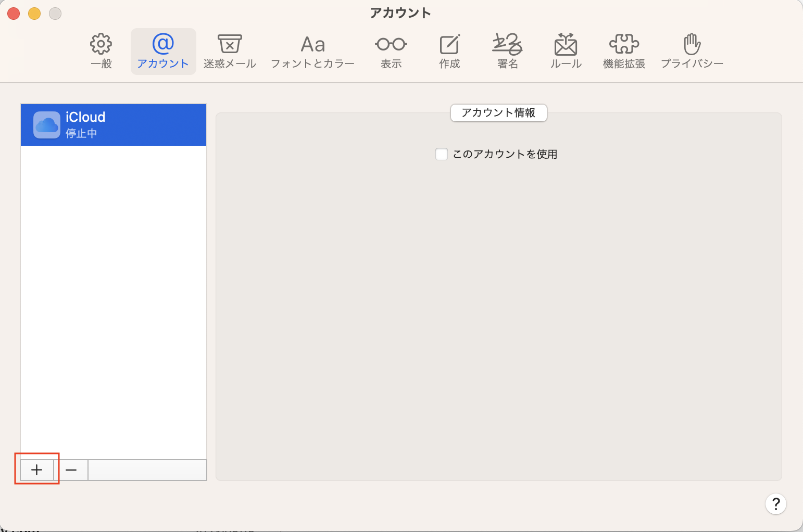This screenshot has height=532, width=803.
Task: Click empty area of the accounts list
Action: pos(114,302)
